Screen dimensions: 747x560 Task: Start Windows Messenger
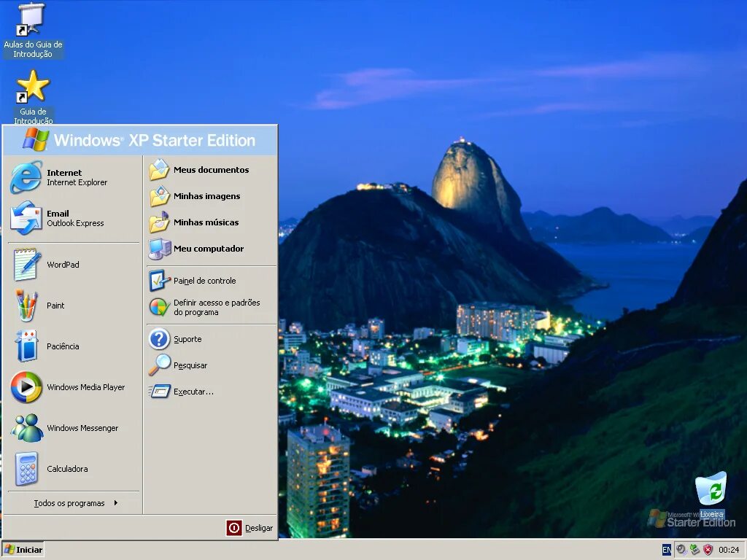click(72, 428)
